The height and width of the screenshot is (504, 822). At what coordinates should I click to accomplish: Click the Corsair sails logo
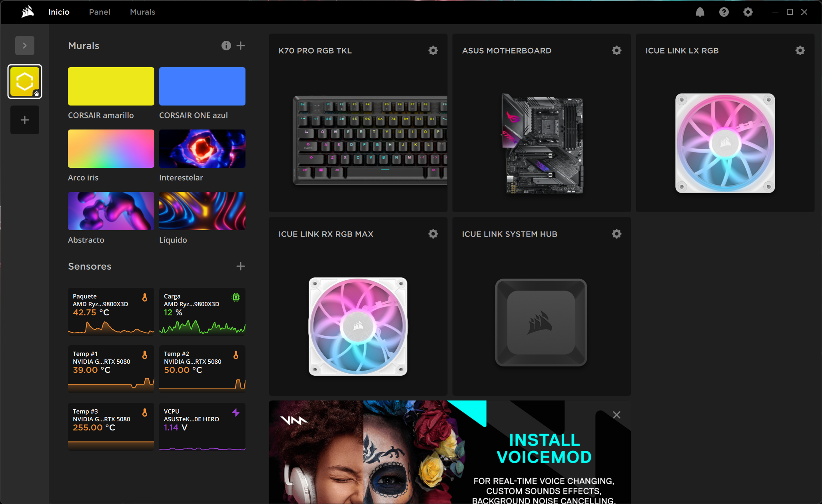click(28, 12)
